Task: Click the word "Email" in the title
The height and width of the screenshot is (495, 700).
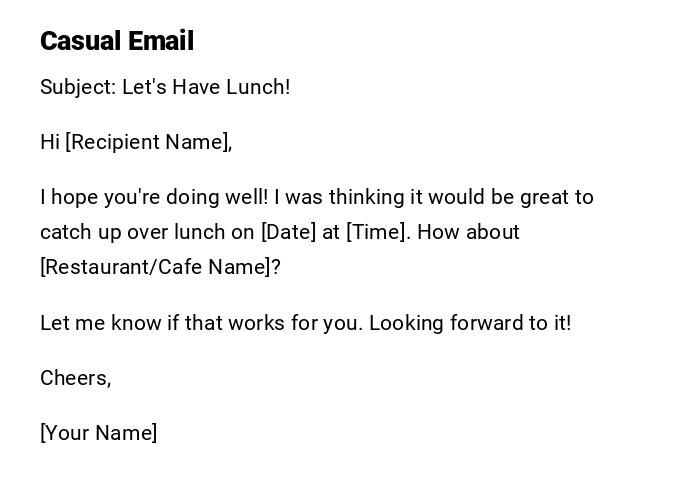Action: (162, 41)
